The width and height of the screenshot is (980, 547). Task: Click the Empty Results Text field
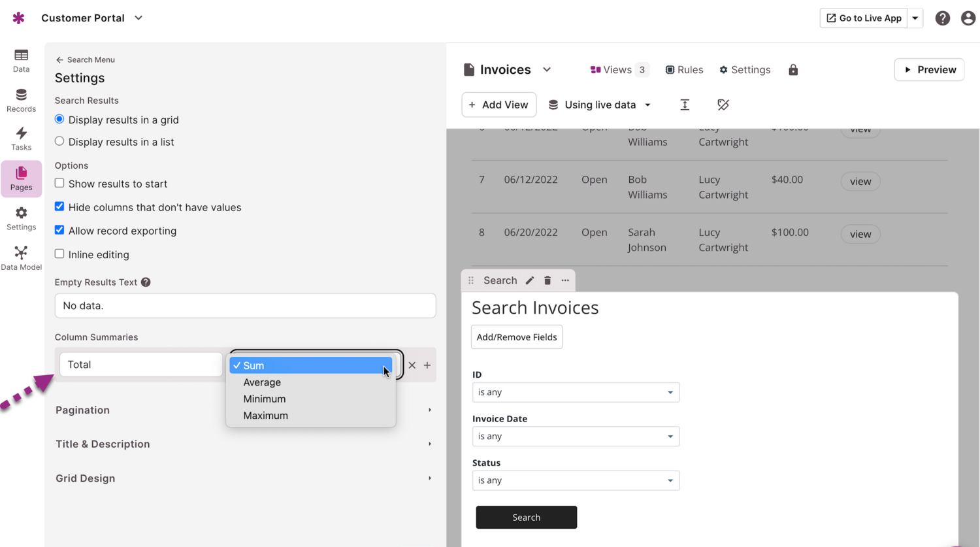(245, 306)
